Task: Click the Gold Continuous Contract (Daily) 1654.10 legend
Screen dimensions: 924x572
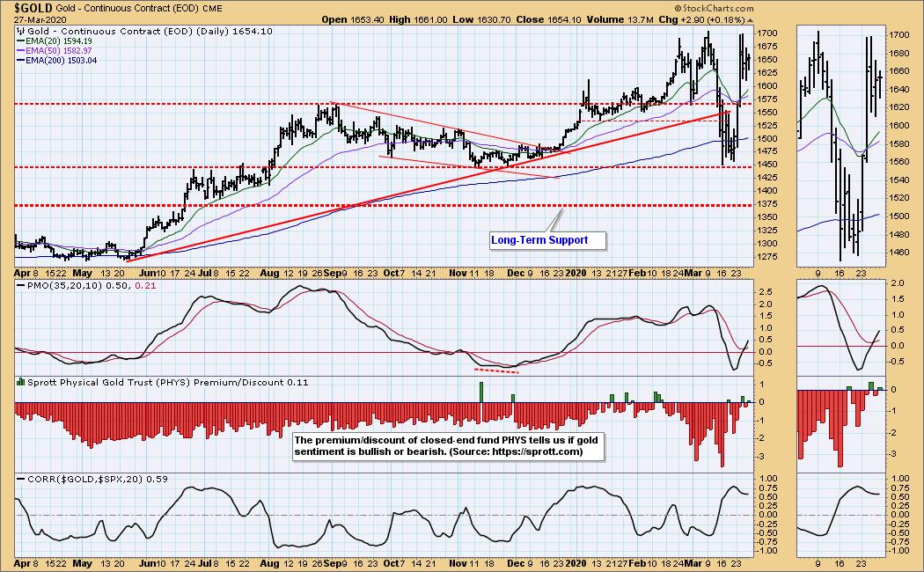Action: coord(150,31)
